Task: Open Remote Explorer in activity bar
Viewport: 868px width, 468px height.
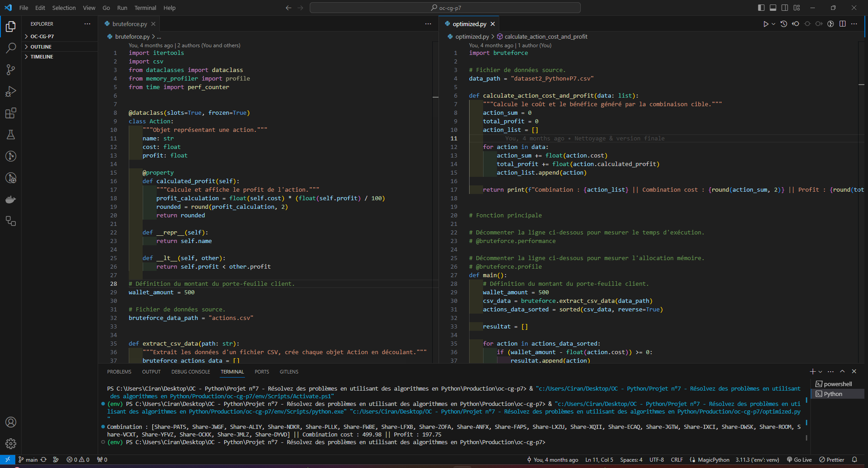Action: point(11,221)
